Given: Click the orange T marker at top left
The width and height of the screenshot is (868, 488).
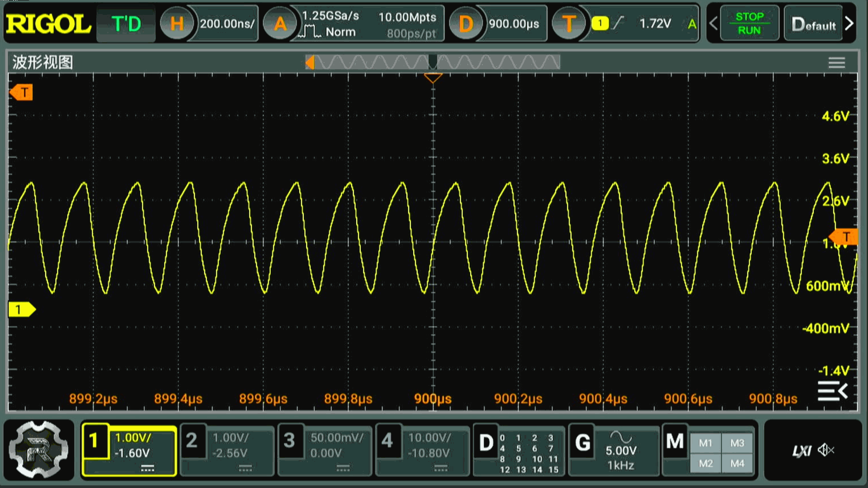Looking at the screenshot, I should tap(21, 93).
